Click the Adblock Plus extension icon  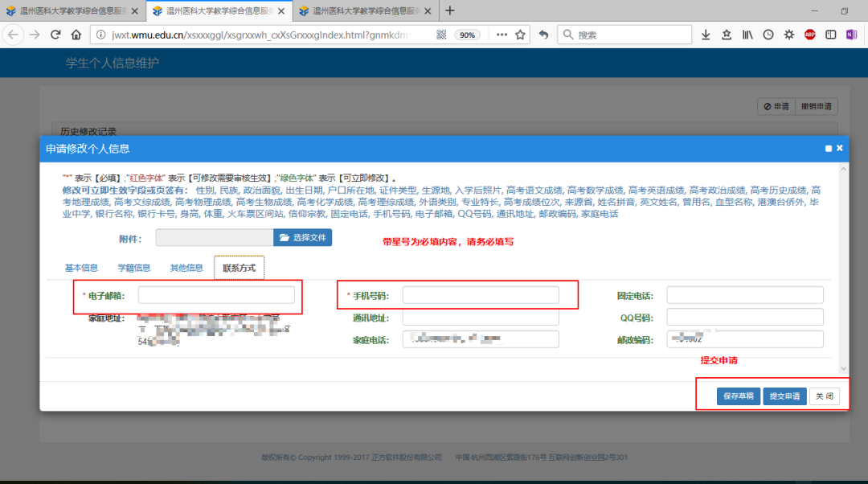[x=810, y=35]
